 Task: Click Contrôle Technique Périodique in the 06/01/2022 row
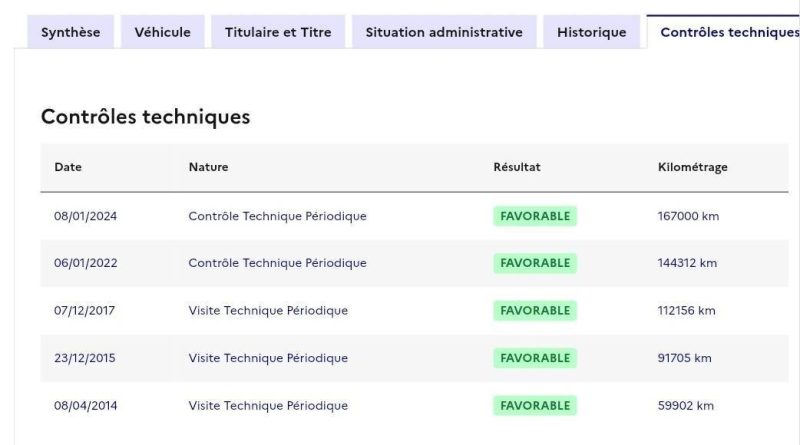point(277,263)
